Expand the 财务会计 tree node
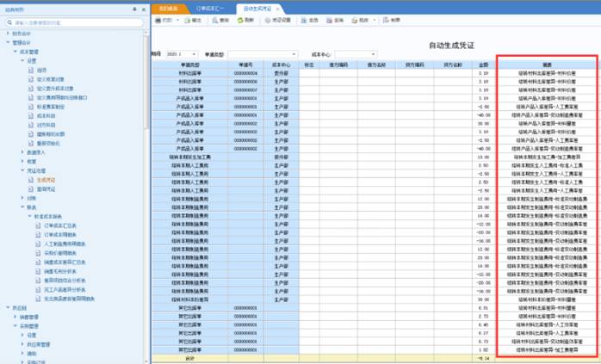Image resolution: width=601 pixels, height=364 pixels. (7, 34)
